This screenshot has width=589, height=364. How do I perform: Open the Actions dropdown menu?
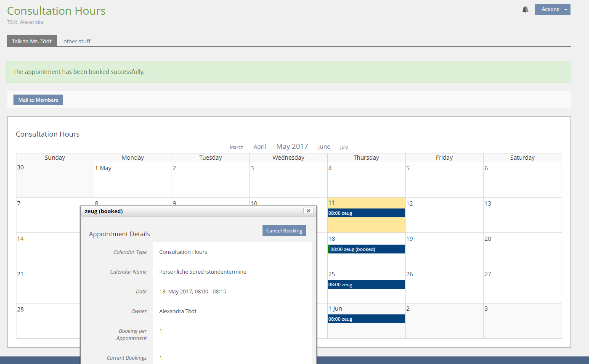[x=552, y=9]
